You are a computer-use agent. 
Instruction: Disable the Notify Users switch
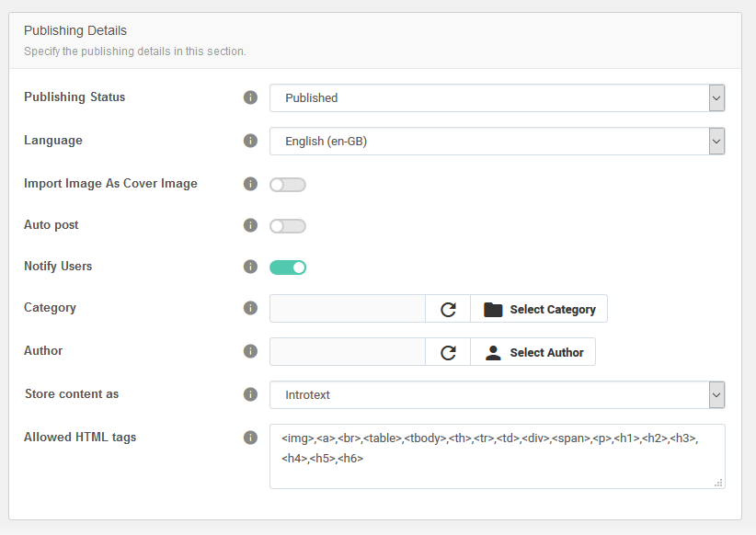point(288,267)
